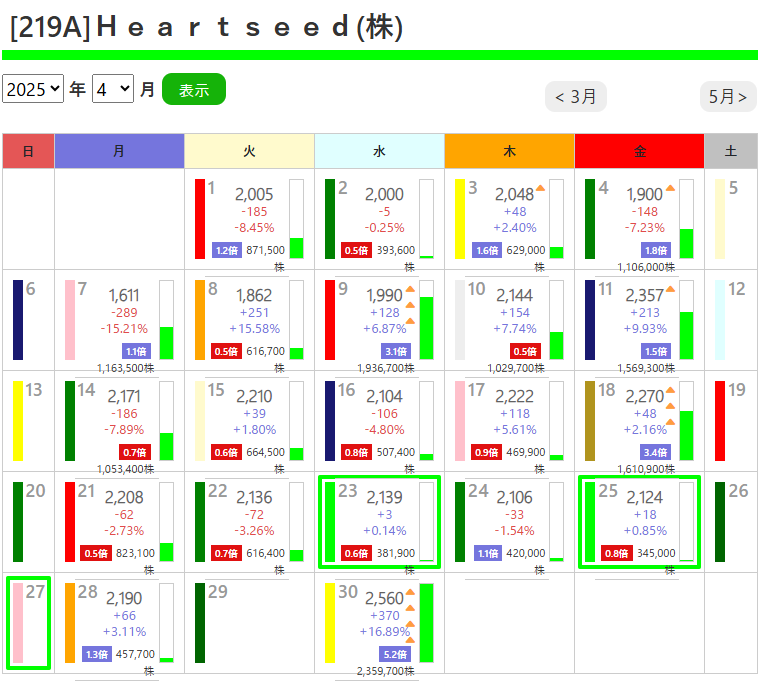Click the 1.3倍 badge on day 28
Viewport: 776px width, 682px height.
[97, 654]
